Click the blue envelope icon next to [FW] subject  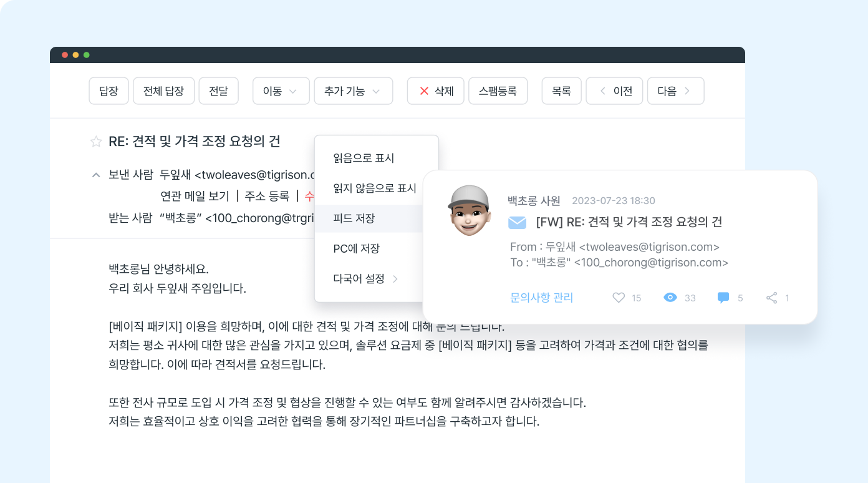click(518, 222)
